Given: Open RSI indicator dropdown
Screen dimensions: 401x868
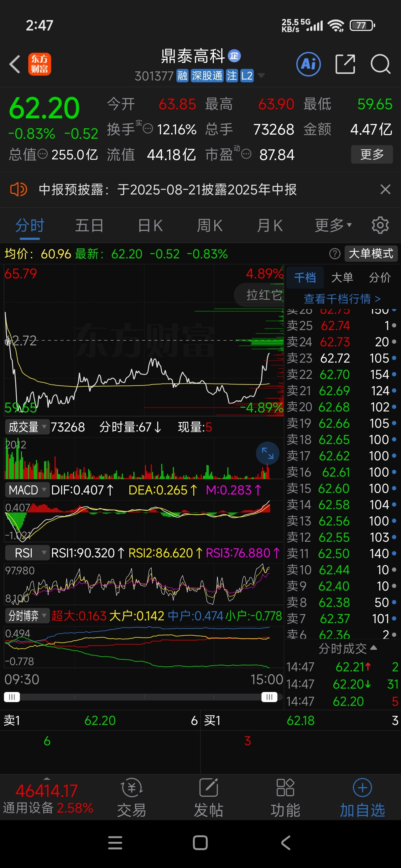Looking at the screenshot, I should (27, 553).
